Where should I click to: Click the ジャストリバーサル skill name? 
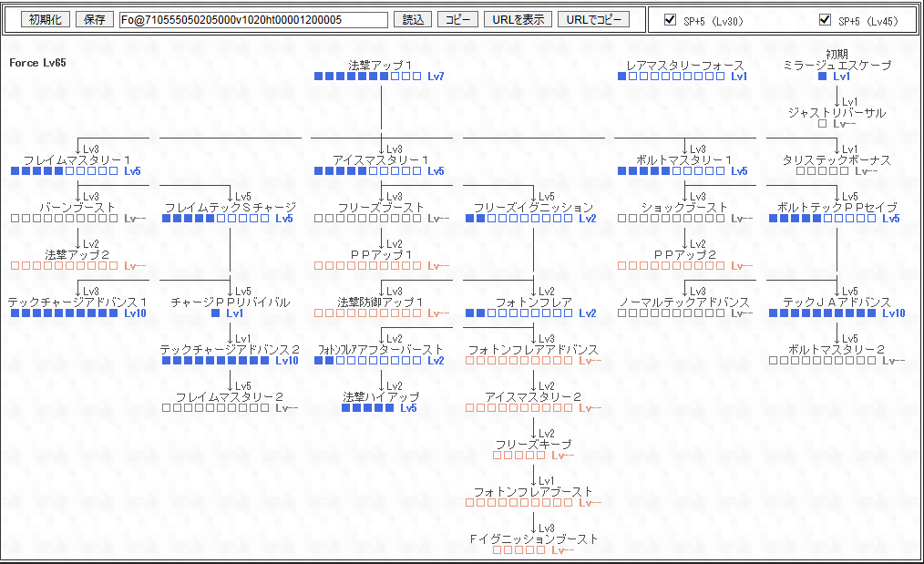click(x=837, y=113)
